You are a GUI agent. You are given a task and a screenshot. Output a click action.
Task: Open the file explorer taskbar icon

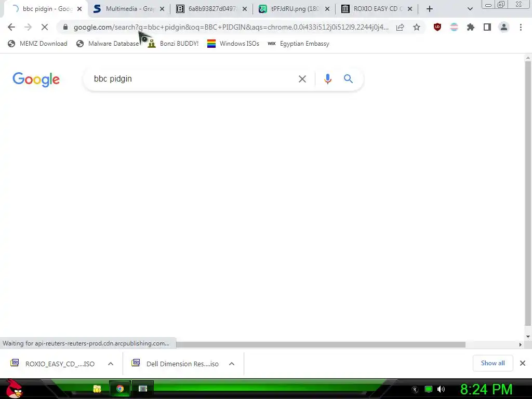(x=97, y=389)
